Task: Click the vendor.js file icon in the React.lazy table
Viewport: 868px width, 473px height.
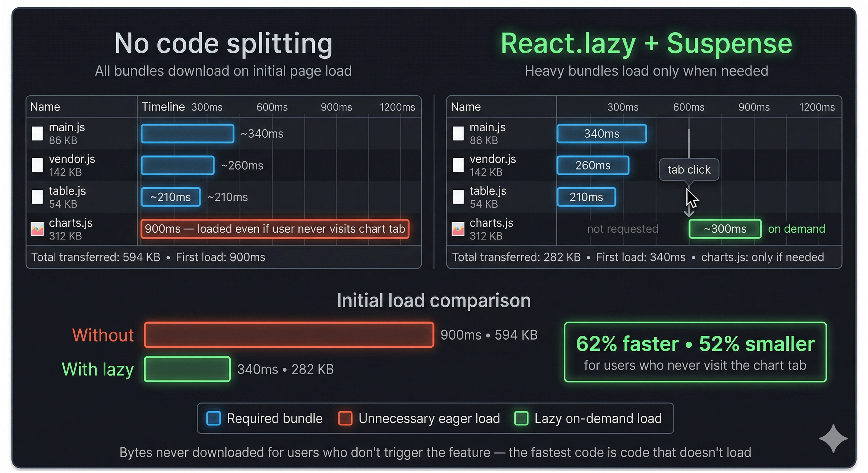Action: pos(458,165)
